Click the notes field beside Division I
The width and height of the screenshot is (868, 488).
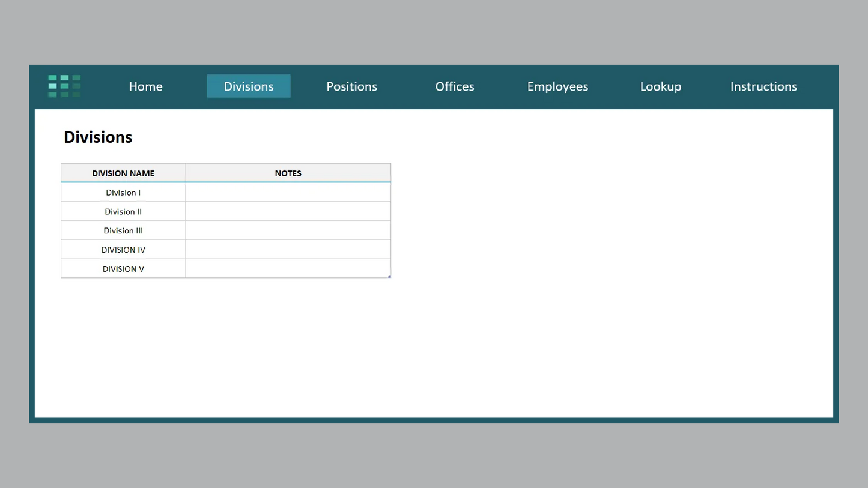click(x=288, y=192)
